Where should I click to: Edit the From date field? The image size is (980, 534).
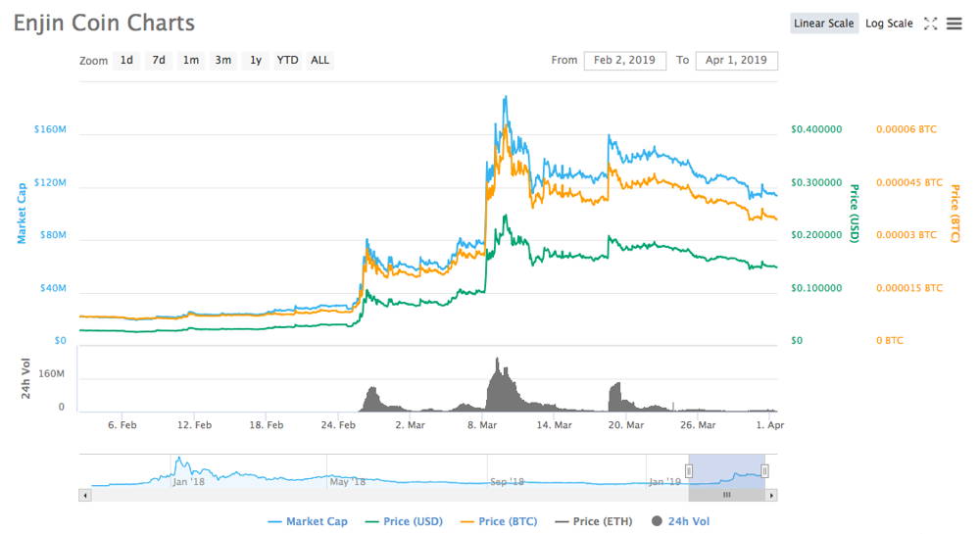point(625,60)
